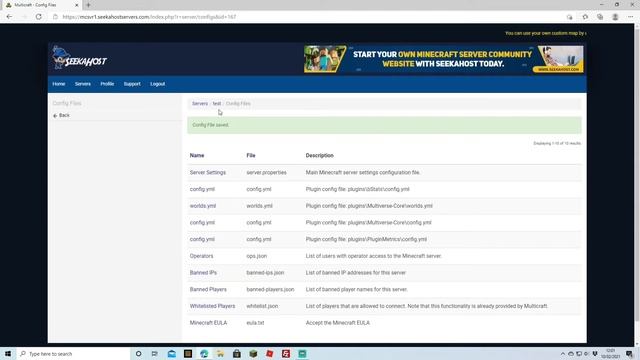Click the Config File saved message

click(x=384, y=125)
